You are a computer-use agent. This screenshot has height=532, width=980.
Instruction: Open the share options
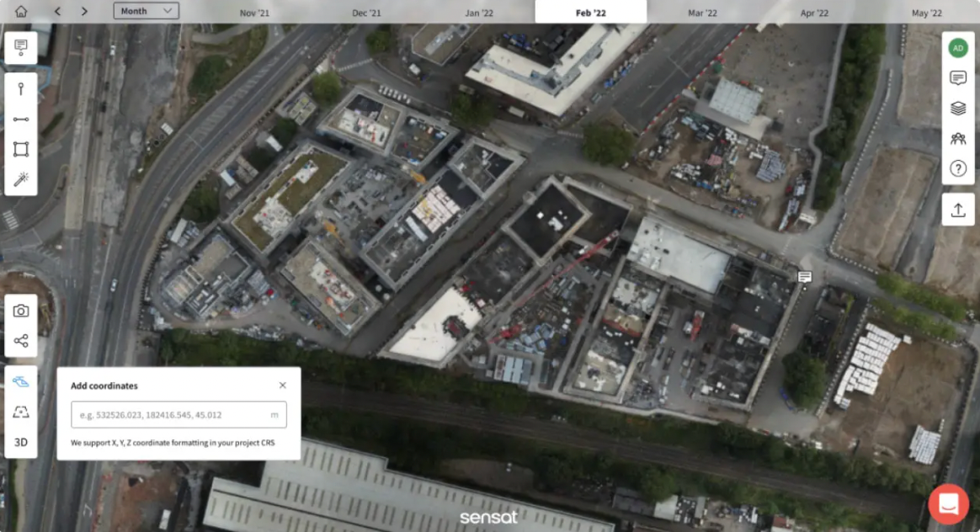20,341
